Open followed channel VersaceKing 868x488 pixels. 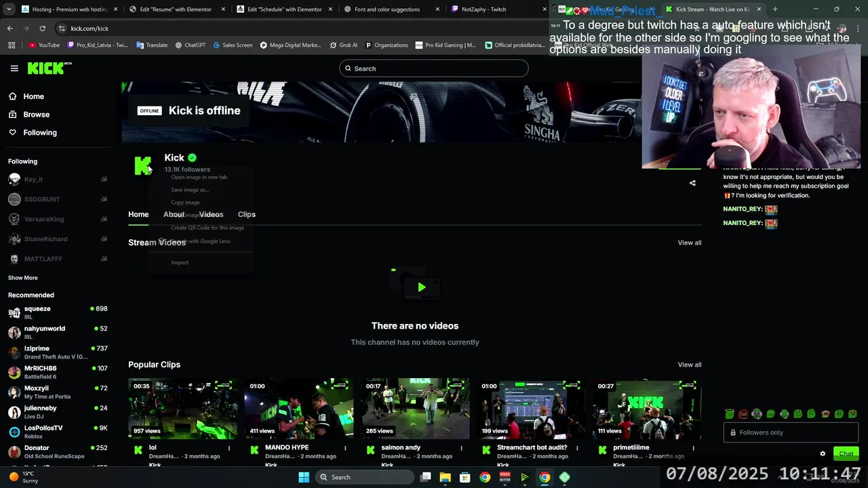click(x=58, y=220)
